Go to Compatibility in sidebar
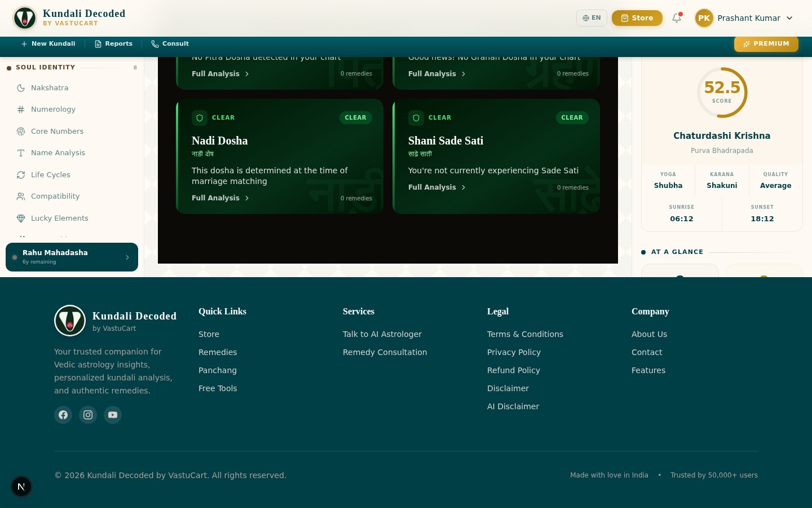This screenshot has width=812, height=508. click(x=55, y=196)
